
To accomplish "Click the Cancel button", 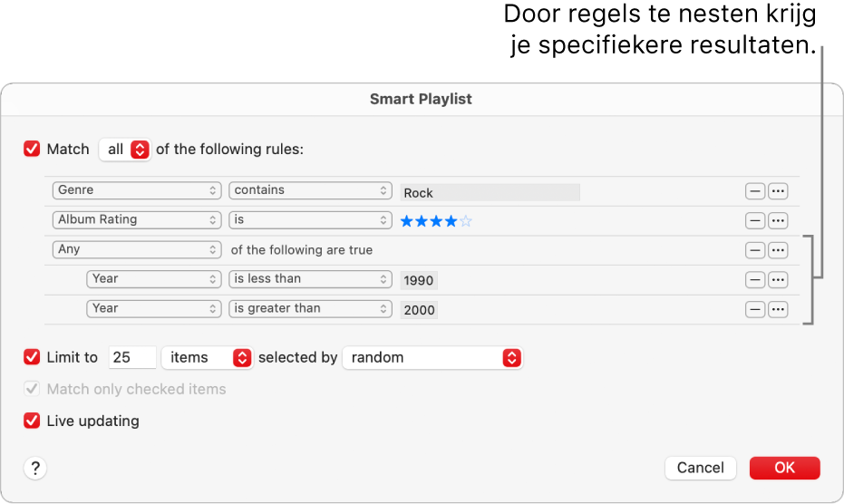I will [700, 468].
